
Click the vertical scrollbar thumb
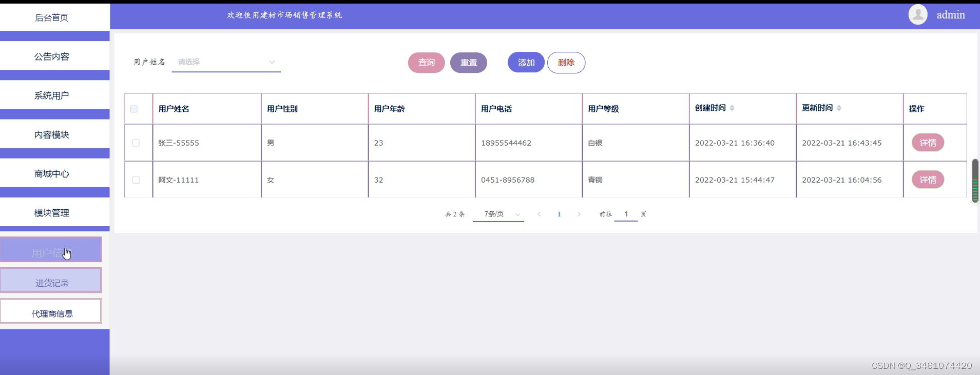[975, 181]
